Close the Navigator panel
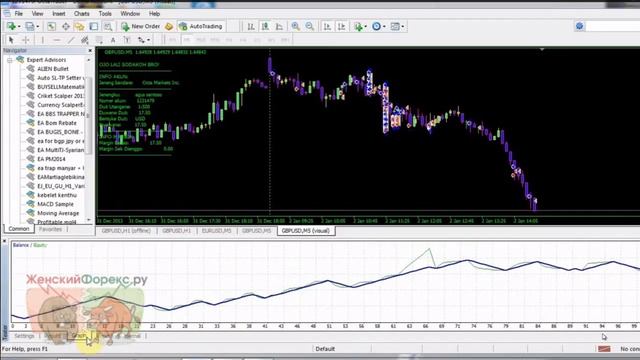The width and height of the screenshot is (640, 360). [90, 51]
